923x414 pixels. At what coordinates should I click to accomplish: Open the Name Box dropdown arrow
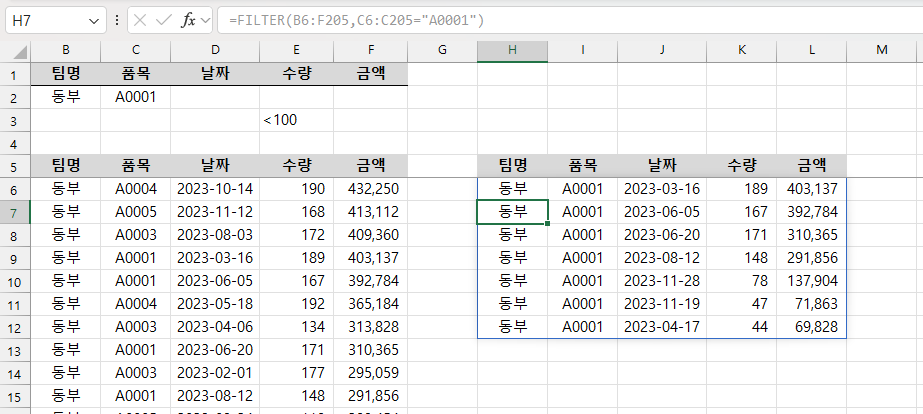[94, 21]
